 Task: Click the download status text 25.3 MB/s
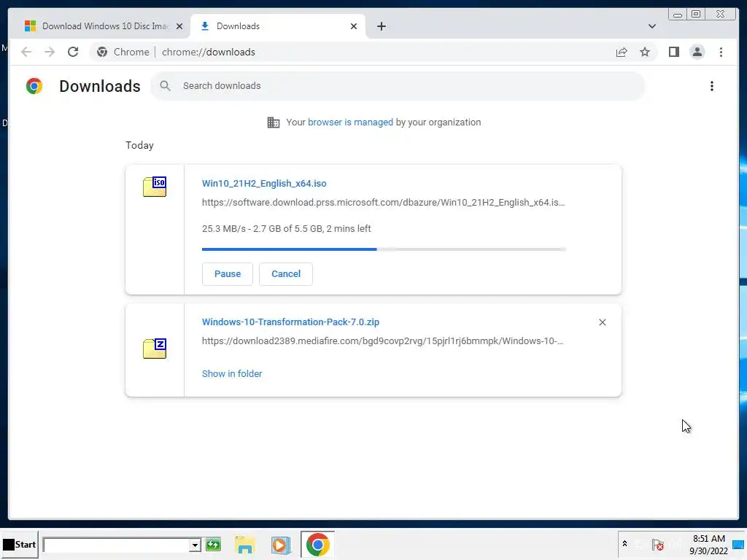click(286, 228)
